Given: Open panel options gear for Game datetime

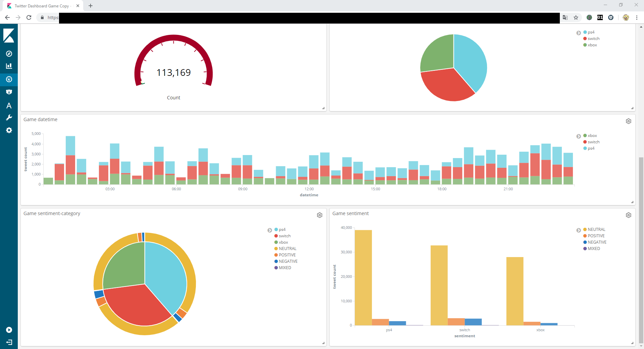Looking at the screenshot, I should 628,121.
